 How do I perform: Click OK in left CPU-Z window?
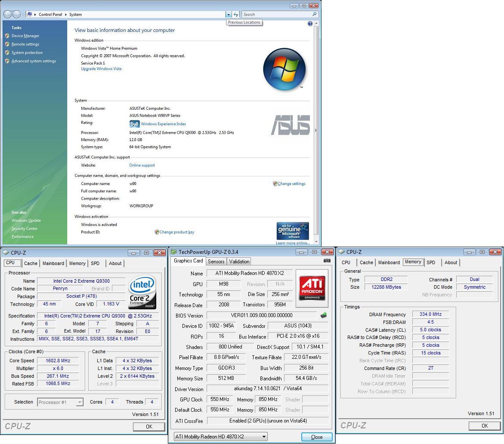(x=149, y=426)
